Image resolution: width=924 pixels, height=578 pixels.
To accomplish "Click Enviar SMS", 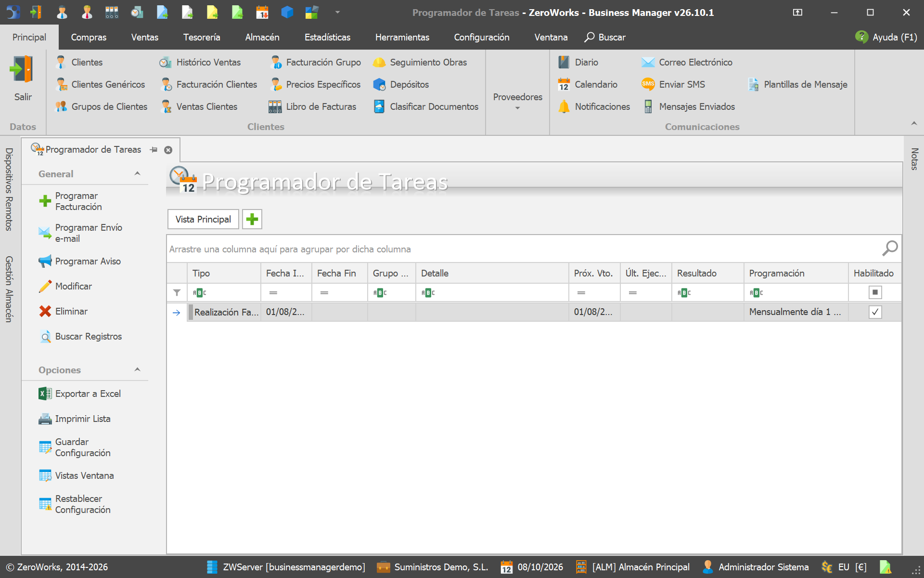I will 674,84.
